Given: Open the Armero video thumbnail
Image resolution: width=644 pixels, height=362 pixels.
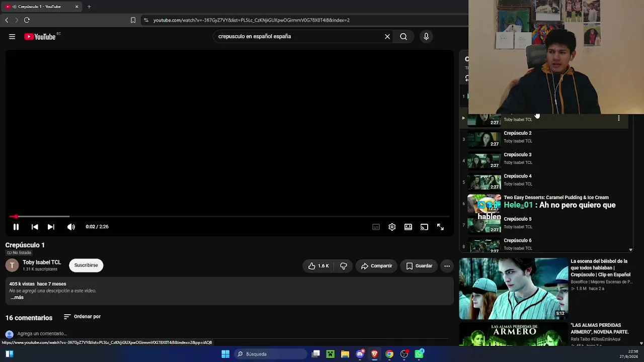Looking at the screenshot, I should tap(513, 334).
